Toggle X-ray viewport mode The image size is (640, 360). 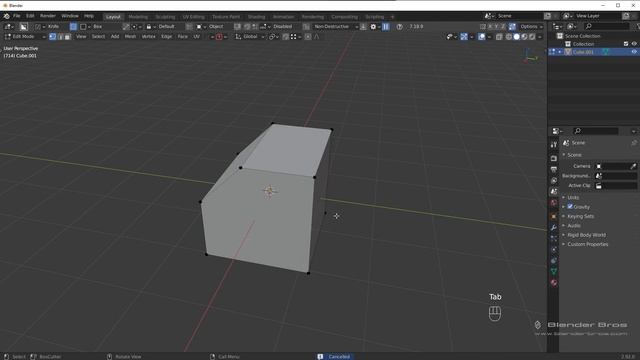pyautogui.click(x=499, y=37)
